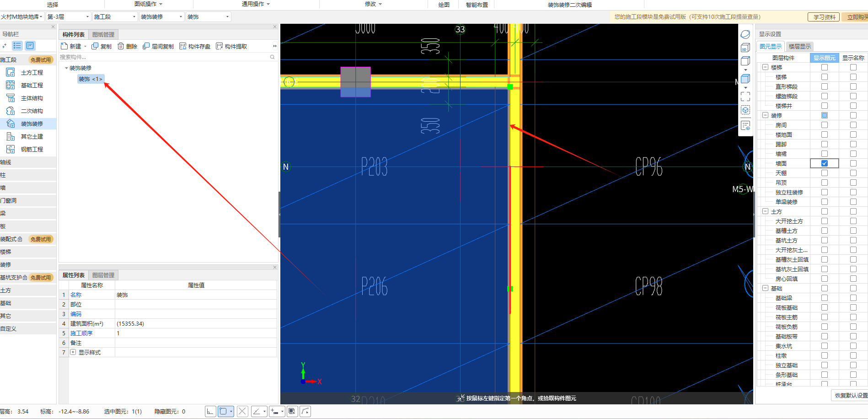Select the 图元显示 tab
The width and height of the screenshot is (868, 419).
[771, 46]
